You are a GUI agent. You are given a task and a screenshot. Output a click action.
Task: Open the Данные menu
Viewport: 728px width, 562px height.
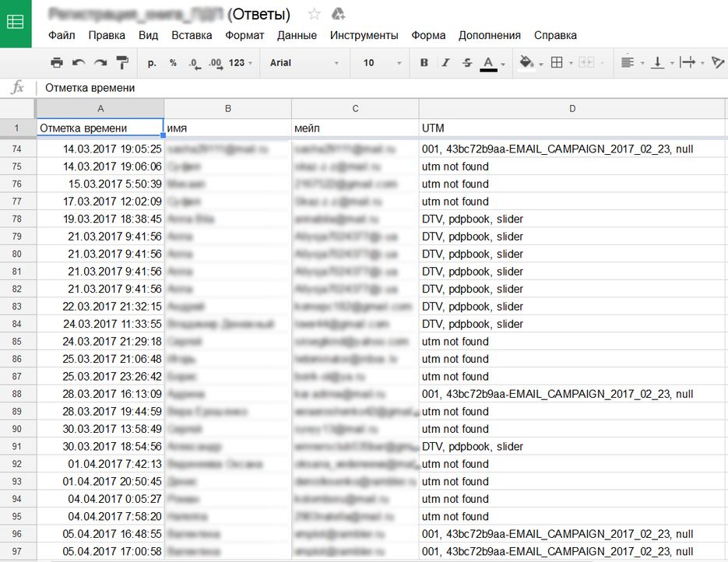(297, 35)
